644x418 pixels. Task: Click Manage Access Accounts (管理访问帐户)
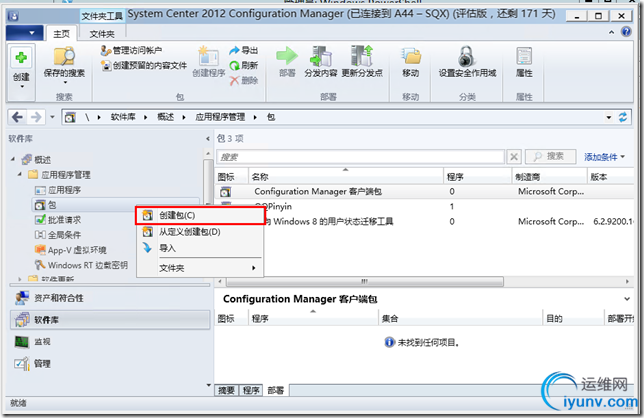131,51
